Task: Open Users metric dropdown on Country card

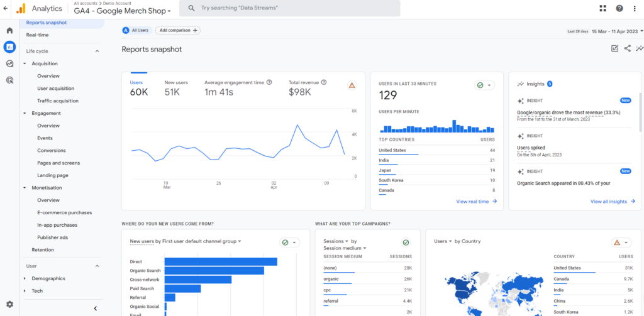Action: 443,241
